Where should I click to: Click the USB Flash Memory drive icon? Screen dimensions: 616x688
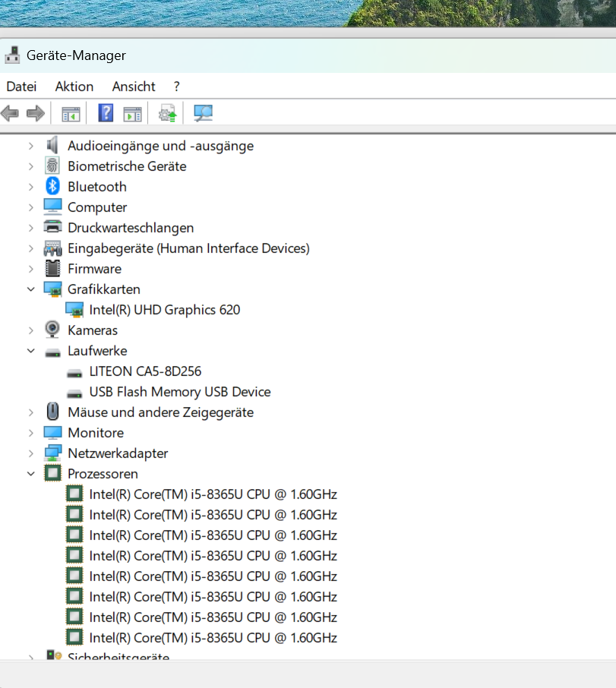click(74, 393)
